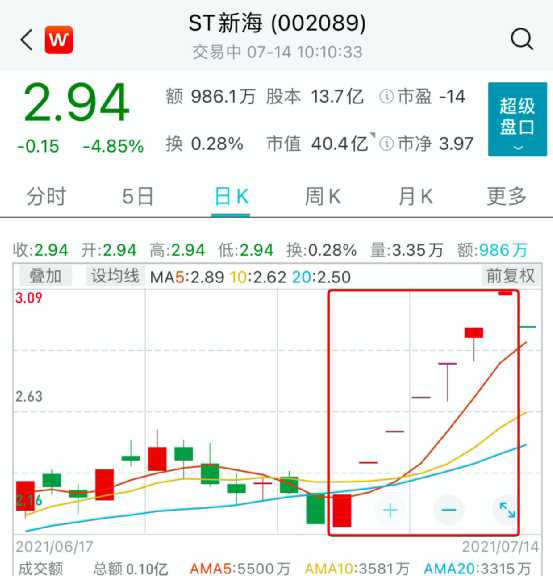The height and width of the screenshot is (576, 553).
Task: Select the 日K tab
Action: click(231, 197)
